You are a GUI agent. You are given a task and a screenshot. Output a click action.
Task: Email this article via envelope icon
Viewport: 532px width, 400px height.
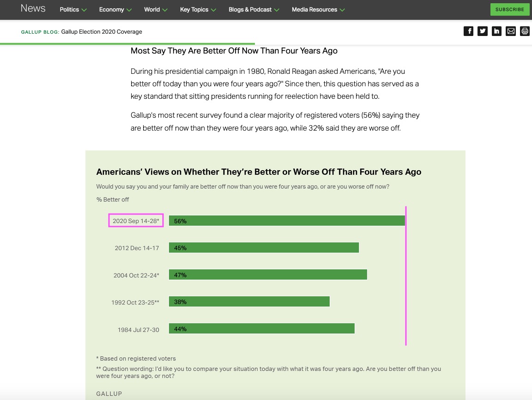[511, 31]
